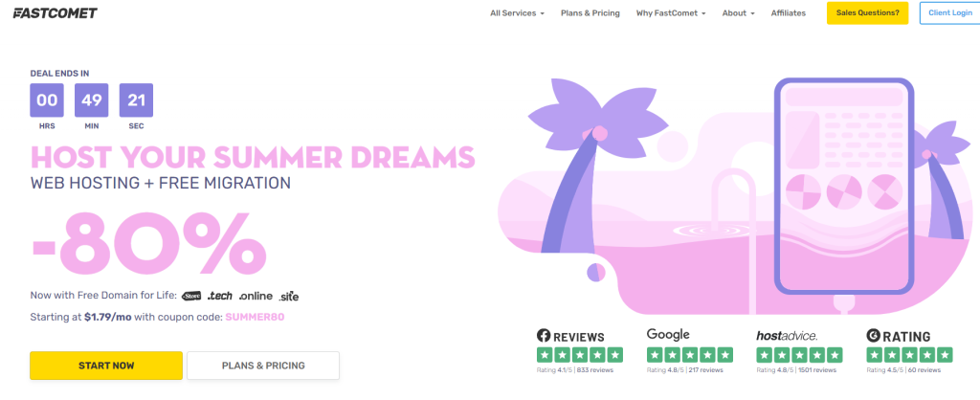Open the G2 rating badge

[x=898, y=336]
